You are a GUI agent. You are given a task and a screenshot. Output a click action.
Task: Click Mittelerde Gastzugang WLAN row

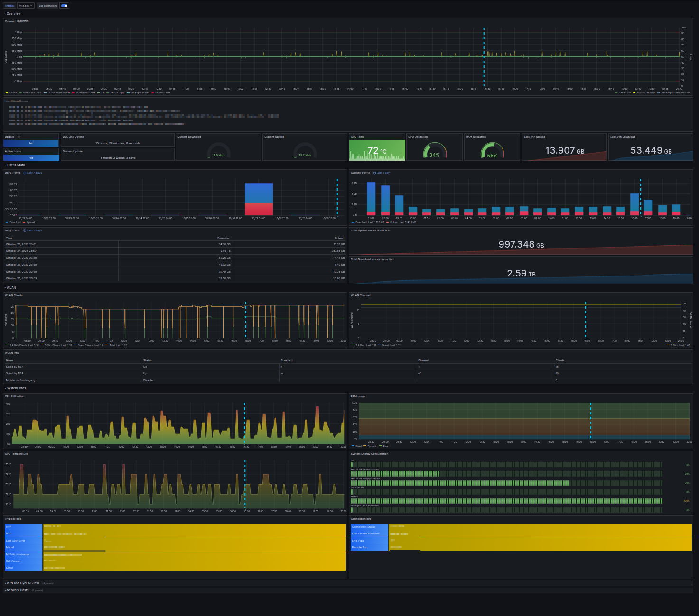348,380
